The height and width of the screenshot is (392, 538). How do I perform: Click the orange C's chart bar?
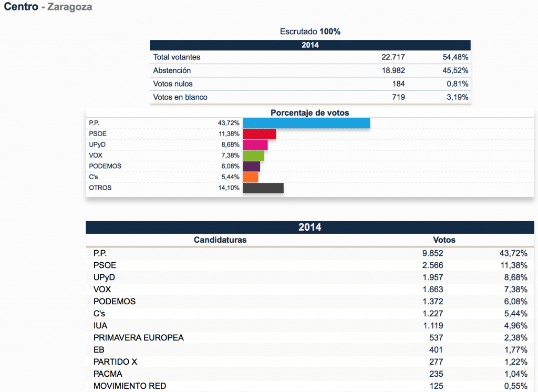click(251, 177)
